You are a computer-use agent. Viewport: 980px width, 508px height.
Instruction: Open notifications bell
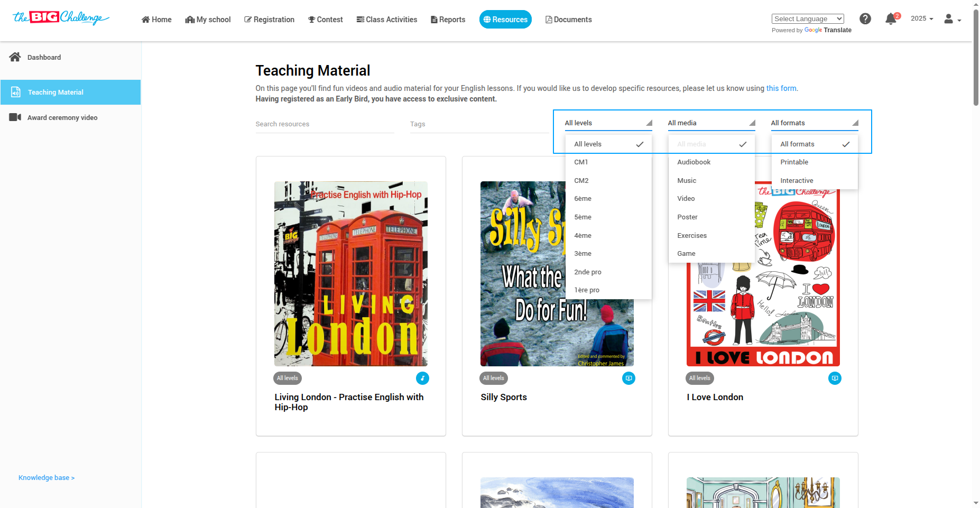point(891,19)
